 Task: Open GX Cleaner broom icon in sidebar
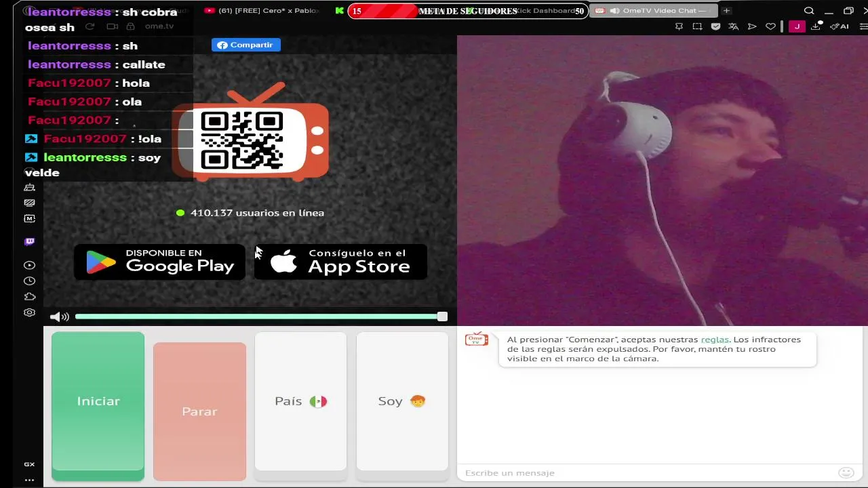click(x=29, y=187)
